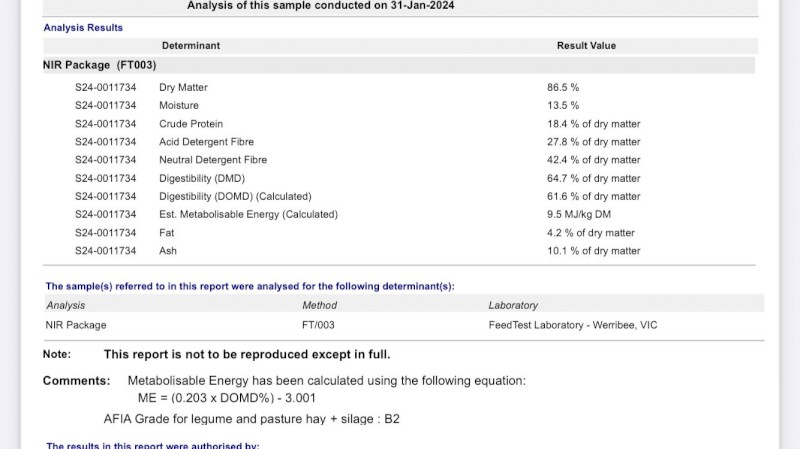800x449 pixels.
Task: Click the Moisture result value 13.5 %
Action: pyautogui.click(x=563, y=106)
